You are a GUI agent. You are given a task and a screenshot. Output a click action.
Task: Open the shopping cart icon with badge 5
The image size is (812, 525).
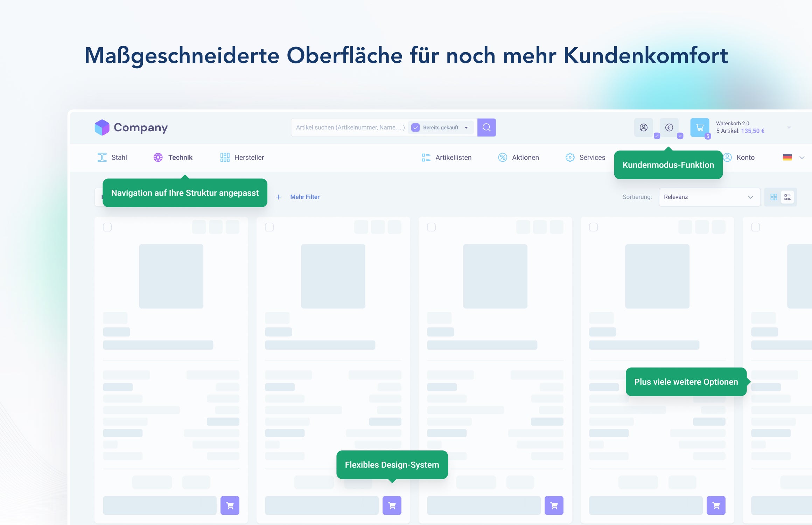699,127
